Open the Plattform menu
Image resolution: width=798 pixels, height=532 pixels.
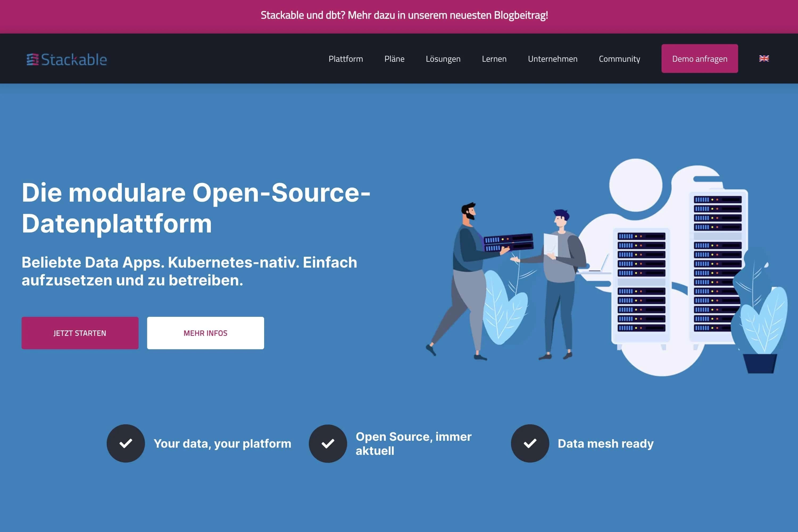[x=345, y=59]
